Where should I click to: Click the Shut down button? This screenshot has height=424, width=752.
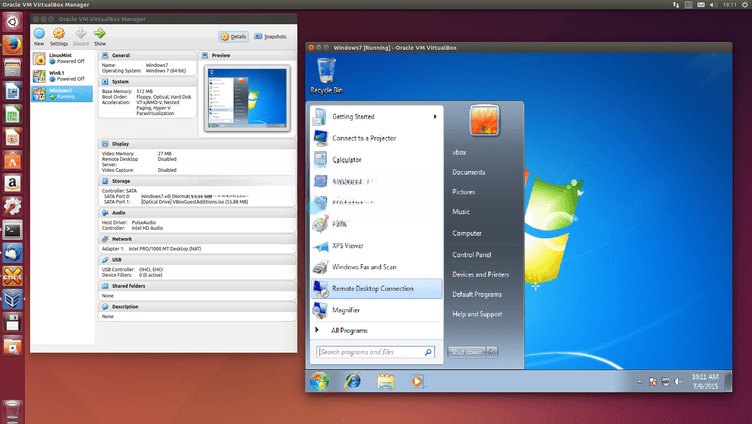(x=466, y=352)
